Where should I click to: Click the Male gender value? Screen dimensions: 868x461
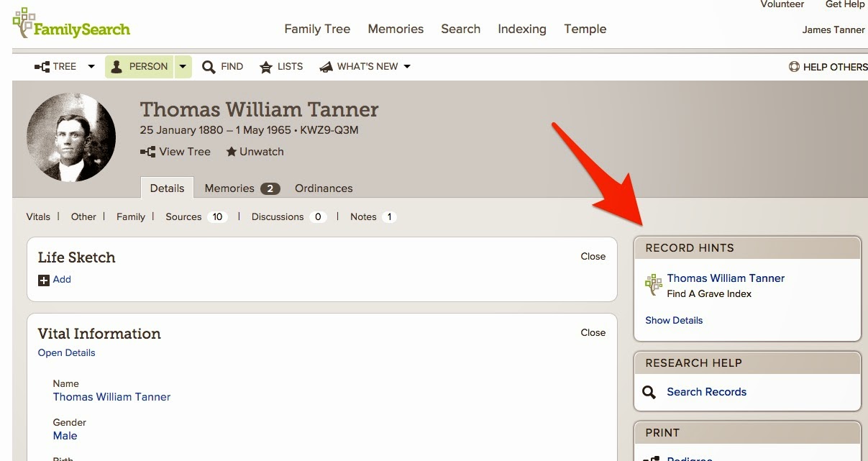tap(65, 436)
